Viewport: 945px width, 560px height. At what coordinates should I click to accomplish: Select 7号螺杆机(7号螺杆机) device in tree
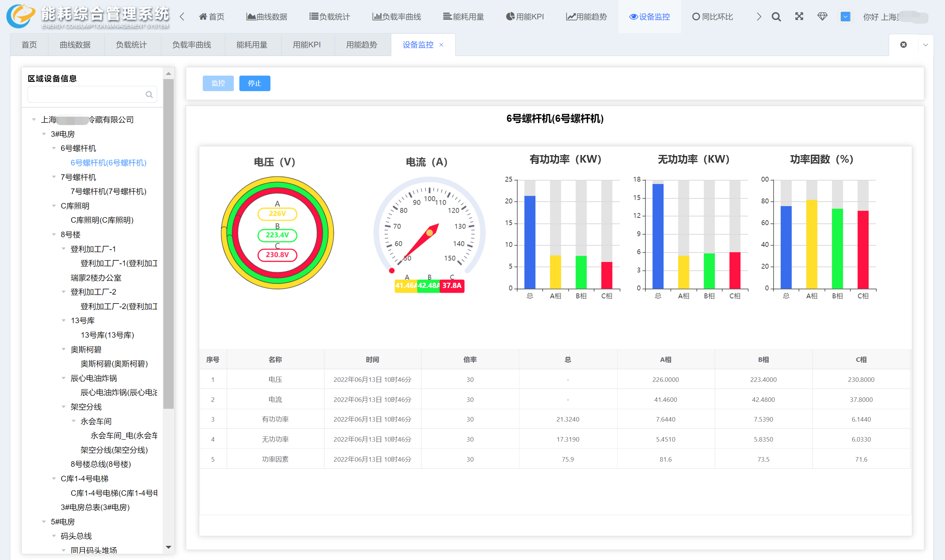pyautogui.click(x=108, y=191)
